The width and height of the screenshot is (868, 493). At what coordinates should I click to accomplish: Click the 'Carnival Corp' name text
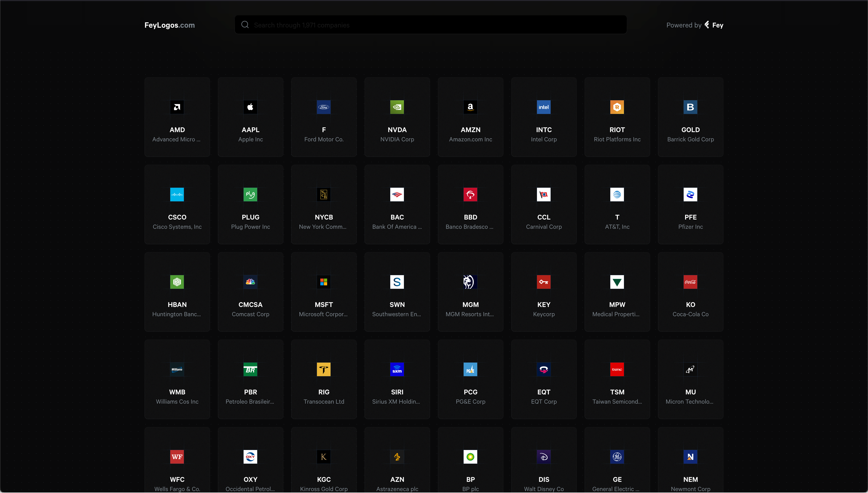[544, 227]
